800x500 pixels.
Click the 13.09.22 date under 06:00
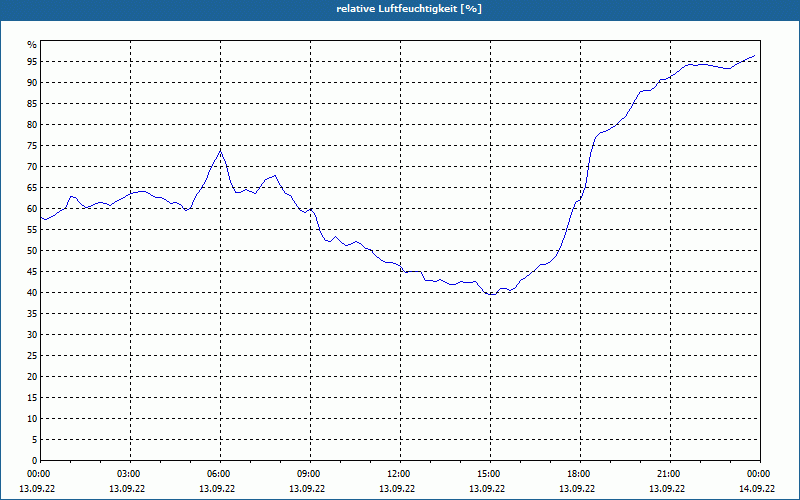[x=217, y=489]
